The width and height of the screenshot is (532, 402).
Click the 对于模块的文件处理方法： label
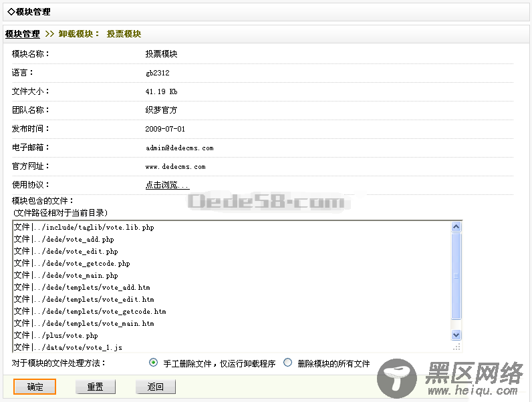pos(58,363)
